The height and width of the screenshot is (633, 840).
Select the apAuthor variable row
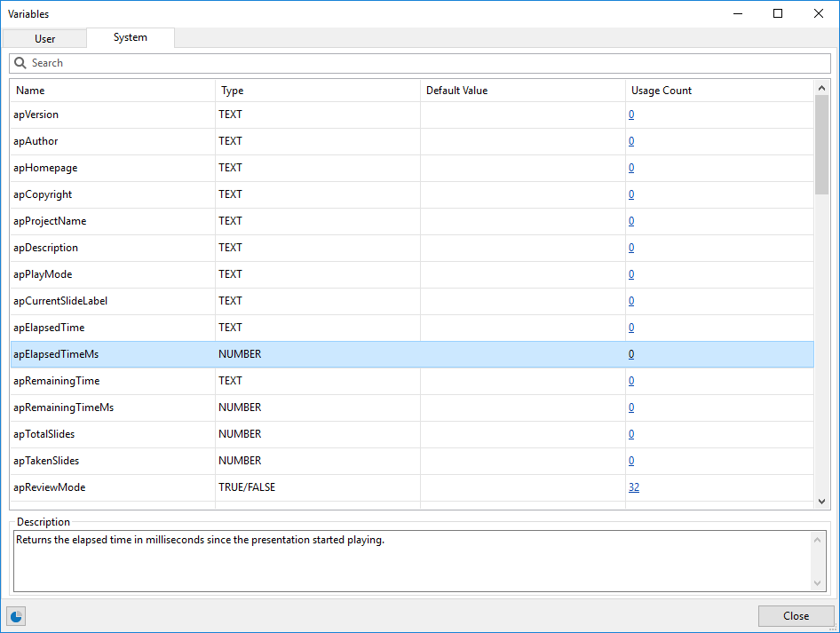coord(412,141)
